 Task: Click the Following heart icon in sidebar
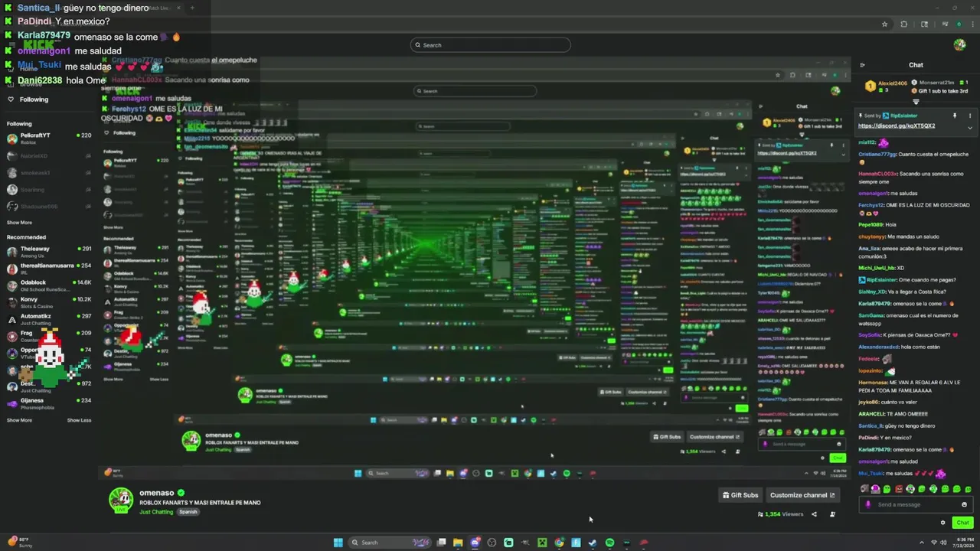(x=11, y=99)
